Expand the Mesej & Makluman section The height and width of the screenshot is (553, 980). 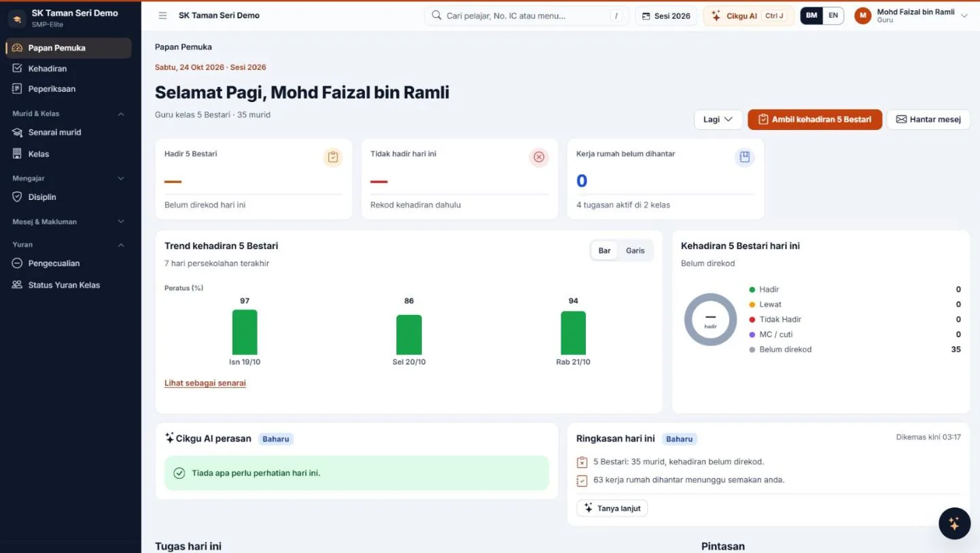(68, 222)
